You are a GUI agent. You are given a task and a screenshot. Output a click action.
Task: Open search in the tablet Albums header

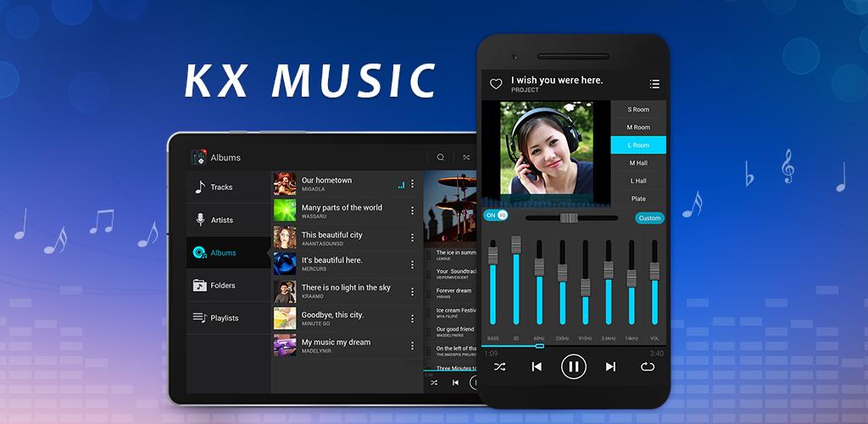point(440,157)
